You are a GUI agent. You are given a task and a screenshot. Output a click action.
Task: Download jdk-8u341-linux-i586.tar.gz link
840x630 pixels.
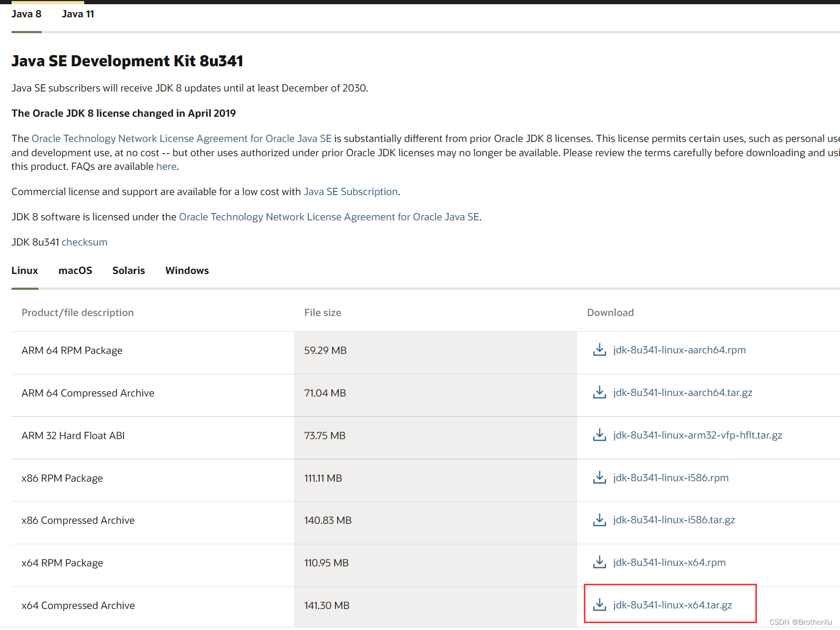(x=674, y=520)
